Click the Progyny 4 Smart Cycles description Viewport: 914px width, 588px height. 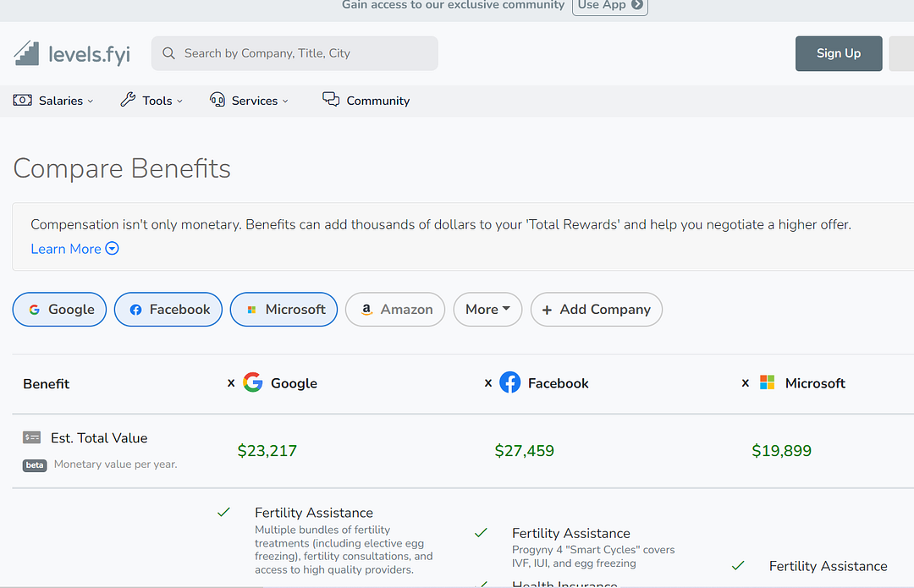click(x=592, y=556)
